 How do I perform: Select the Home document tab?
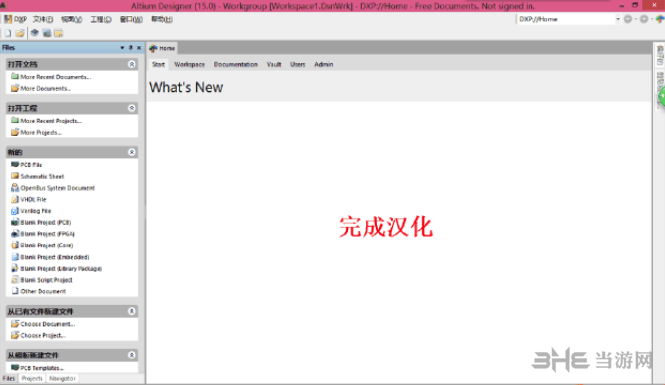[x=162, y=48]
